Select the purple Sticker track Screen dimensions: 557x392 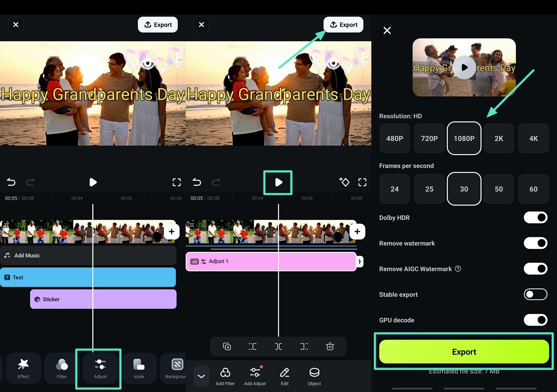tap(103, 299)
